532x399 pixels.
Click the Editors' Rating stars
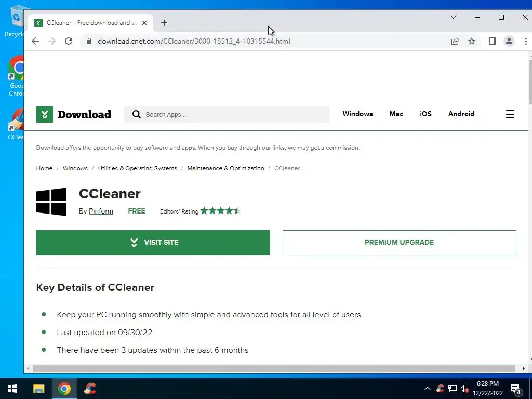tap(220, 211)
